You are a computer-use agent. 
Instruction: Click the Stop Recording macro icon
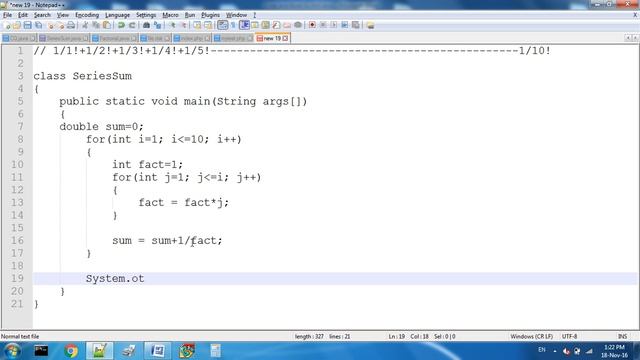tap(323, 25)
